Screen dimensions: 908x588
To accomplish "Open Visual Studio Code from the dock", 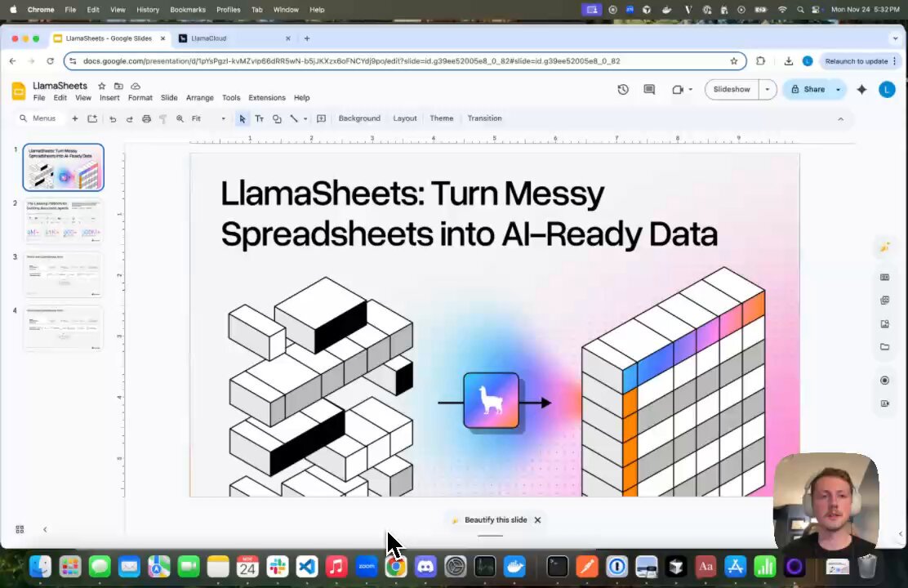I will point(307,567).
